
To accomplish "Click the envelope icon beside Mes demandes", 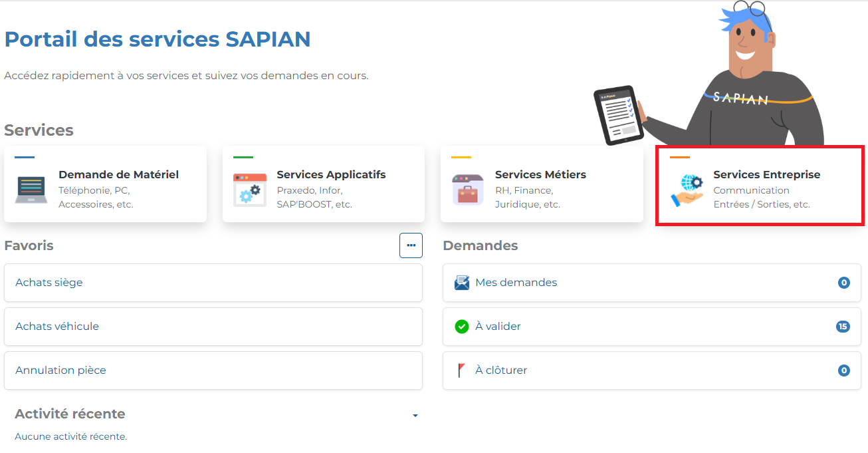I will (x=462, y=283).
